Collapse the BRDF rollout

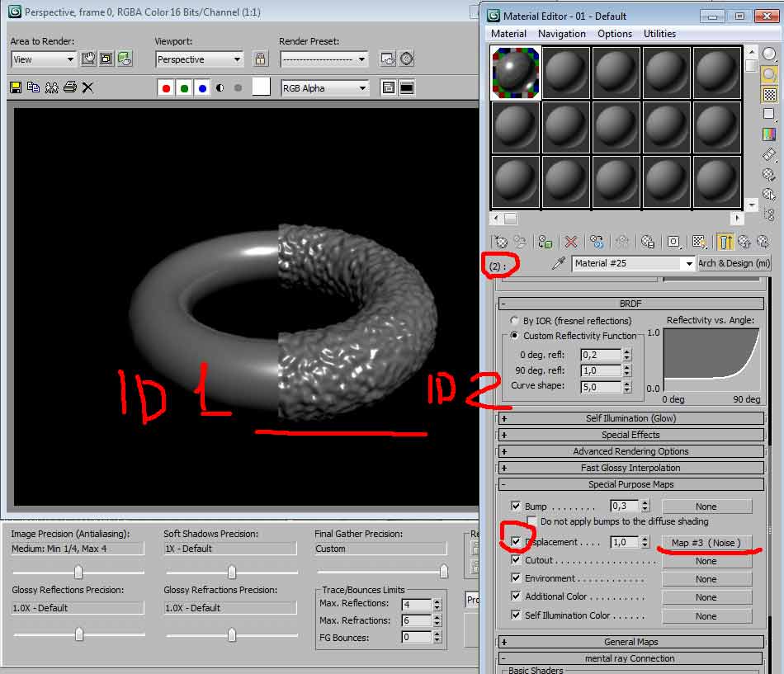pyautogui.click(x=631, y=304)
